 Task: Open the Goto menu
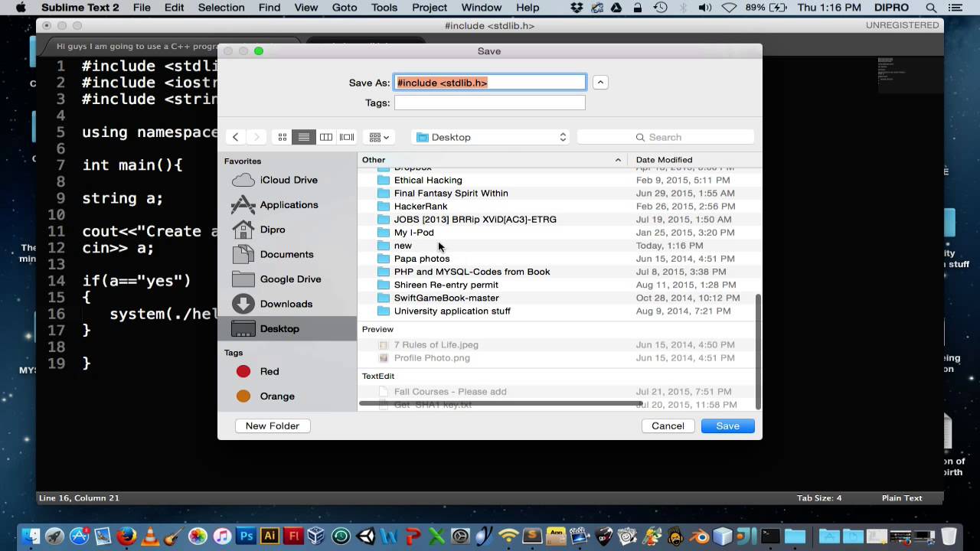coord(345,8)
